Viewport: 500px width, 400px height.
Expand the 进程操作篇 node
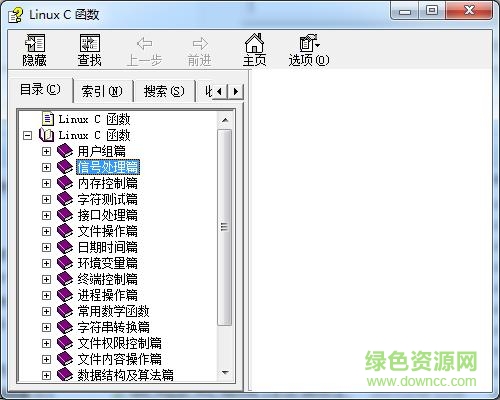[x=46, y=295]
